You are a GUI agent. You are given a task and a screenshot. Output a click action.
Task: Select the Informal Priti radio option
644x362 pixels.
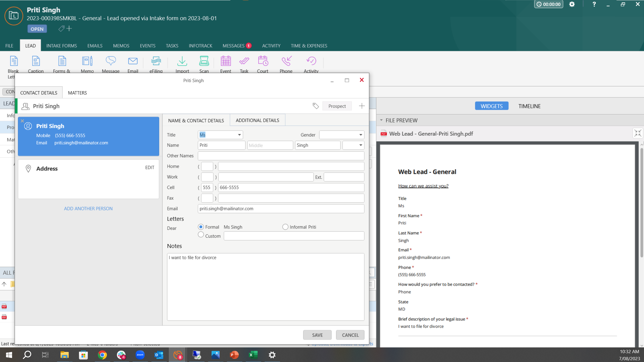(285, 227)
